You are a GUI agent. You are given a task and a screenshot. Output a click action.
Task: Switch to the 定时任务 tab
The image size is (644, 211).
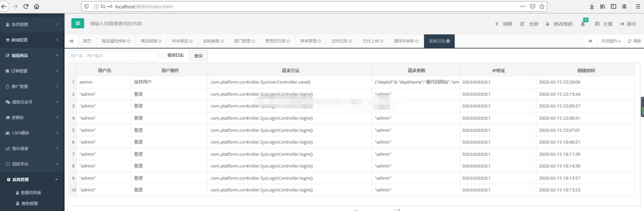coord(342,41)
